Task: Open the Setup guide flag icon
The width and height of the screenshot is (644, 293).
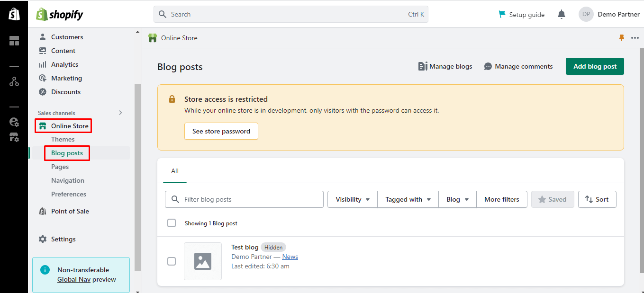Action: [502, 15]
